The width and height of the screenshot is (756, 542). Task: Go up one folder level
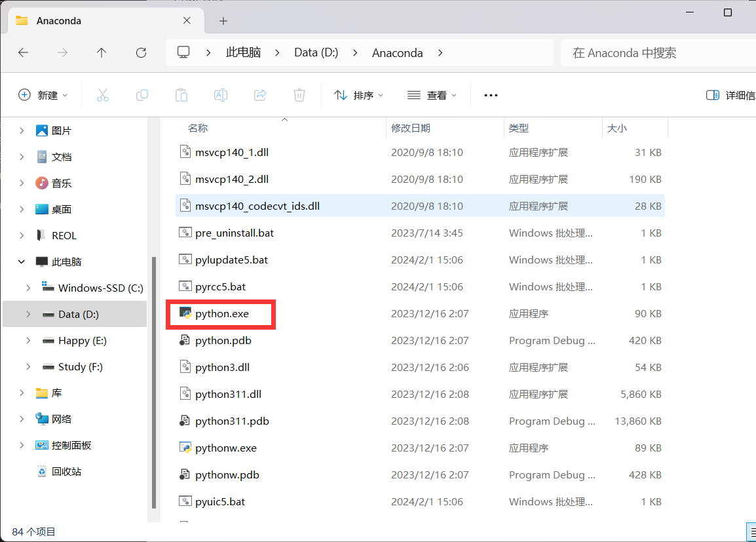102,53
